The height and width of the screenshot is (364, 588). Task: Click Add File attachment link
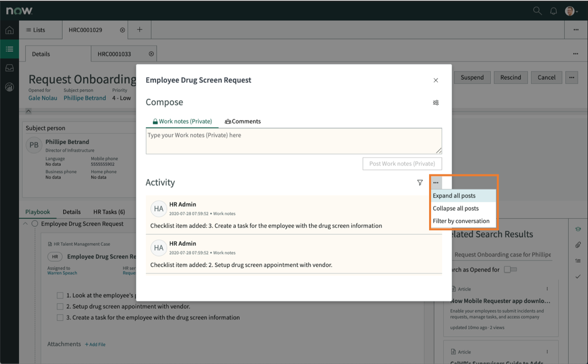click(x=95, y=345)
